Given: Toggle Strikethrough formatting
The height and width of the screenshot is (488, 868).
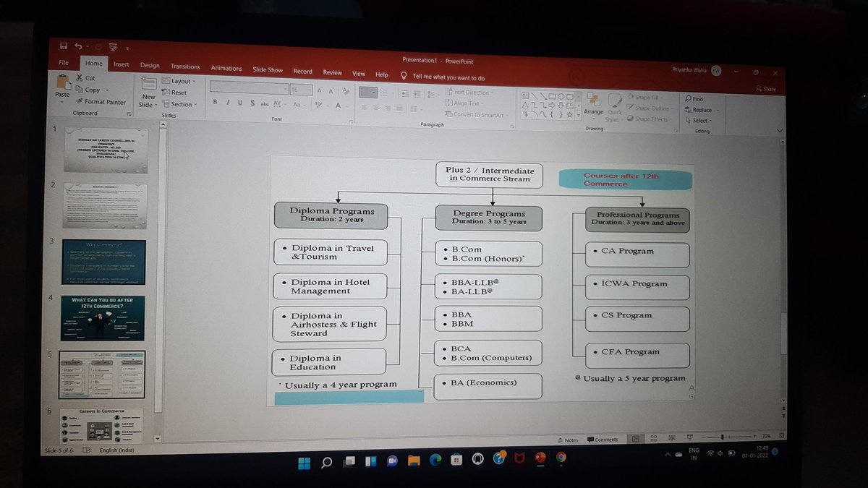Looking at the screenshot, I should point(265,104).
